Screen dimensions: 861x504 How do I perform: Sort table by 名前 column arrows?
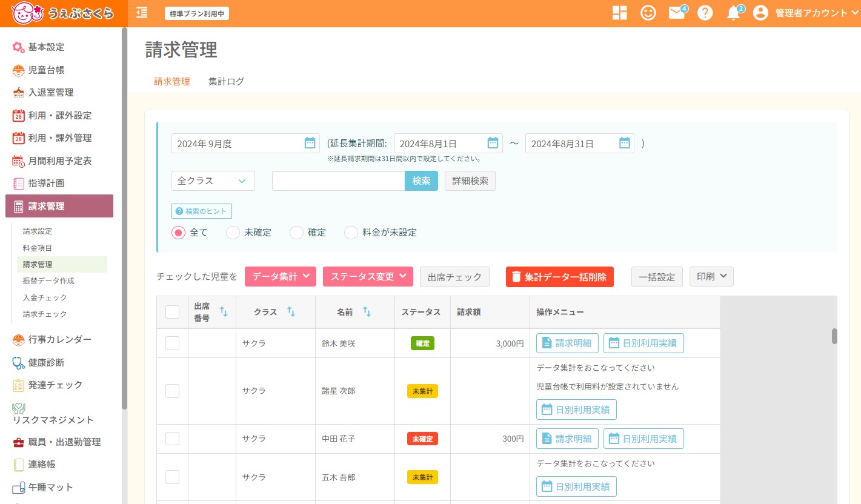click(x=367, y=312)
